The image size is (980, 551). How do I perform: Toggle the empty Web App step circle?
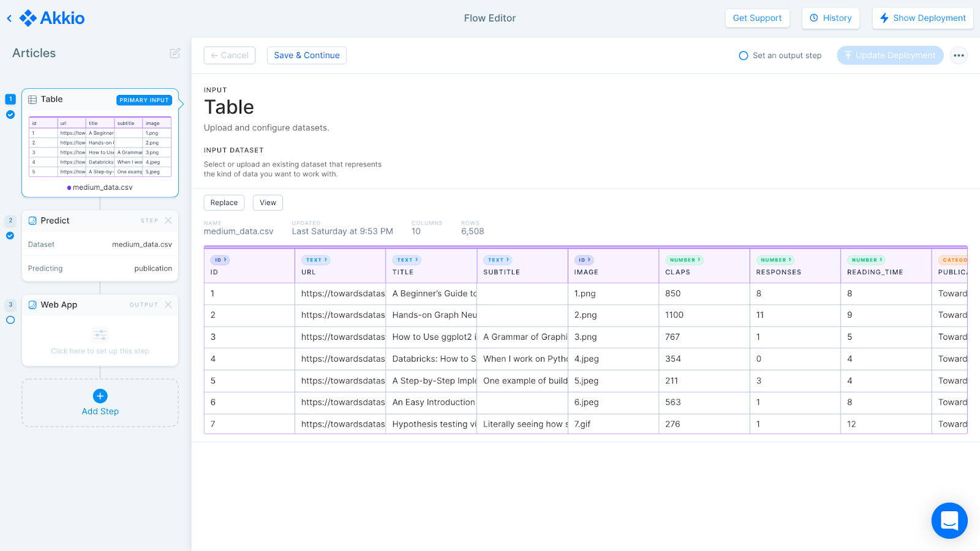(x=10, y=320)
